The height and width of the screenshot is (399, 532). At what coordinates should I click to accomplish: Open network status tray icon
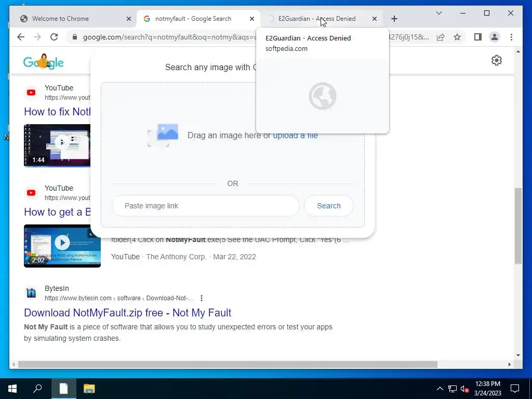453,389
